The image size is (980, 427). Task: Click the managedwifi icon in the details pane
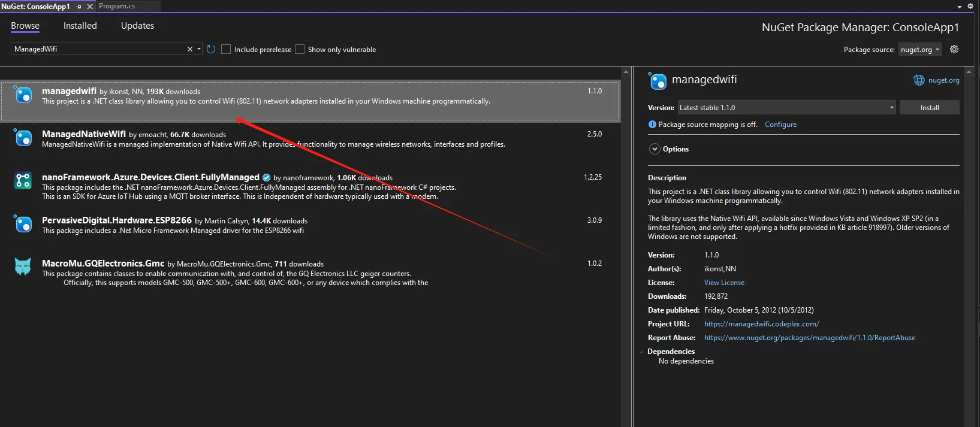[x=658, y=81]
